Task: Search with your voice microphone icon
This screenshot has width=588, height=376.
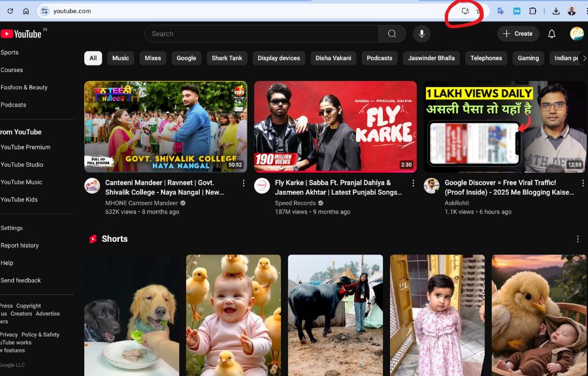Action: pos(421,34)
